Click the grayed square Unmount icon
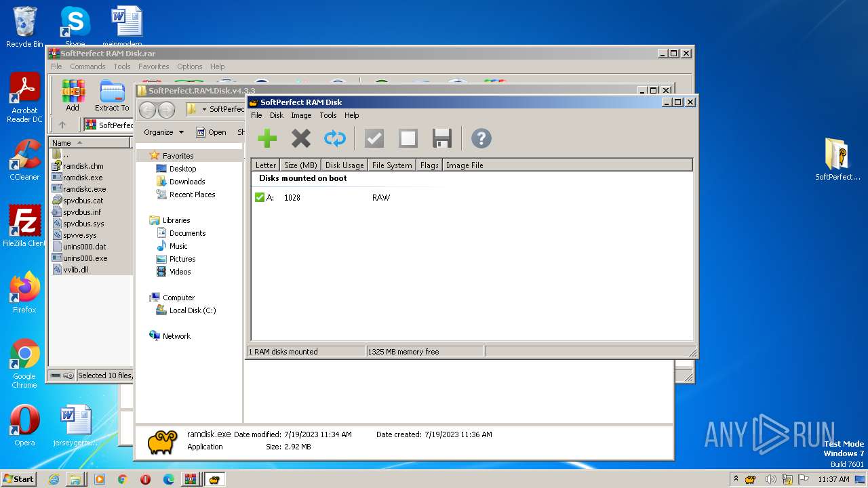868x488 pixels. (x=408, y=138)
